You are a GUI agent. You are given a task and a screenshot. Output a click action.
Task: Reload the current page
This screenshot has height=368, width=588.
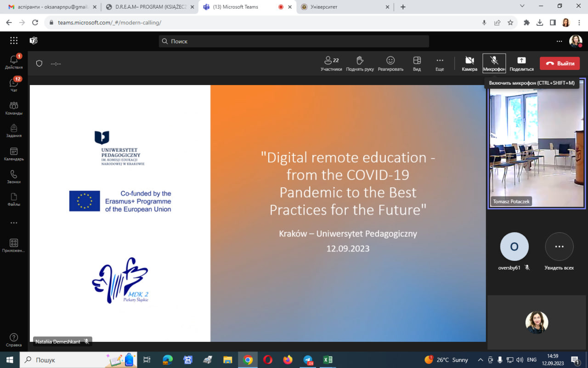click(x=35, y=23)
